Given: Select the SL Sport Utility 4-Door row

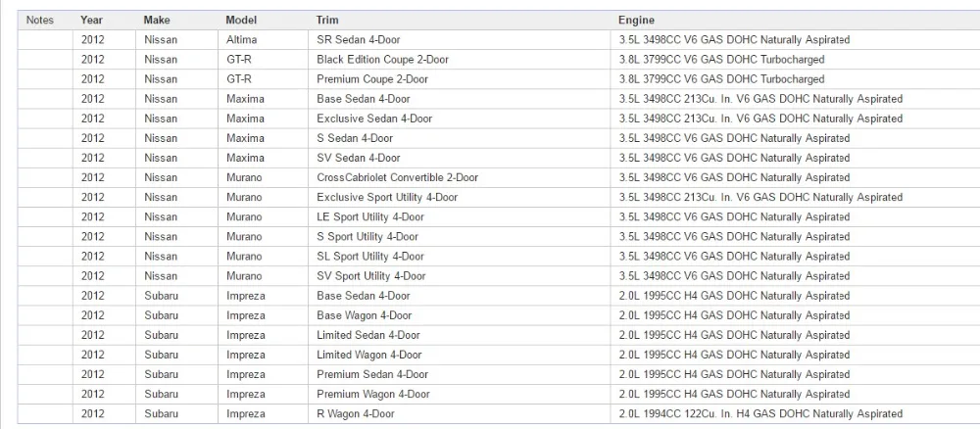Looking at the screenshot, I should 499,256.
